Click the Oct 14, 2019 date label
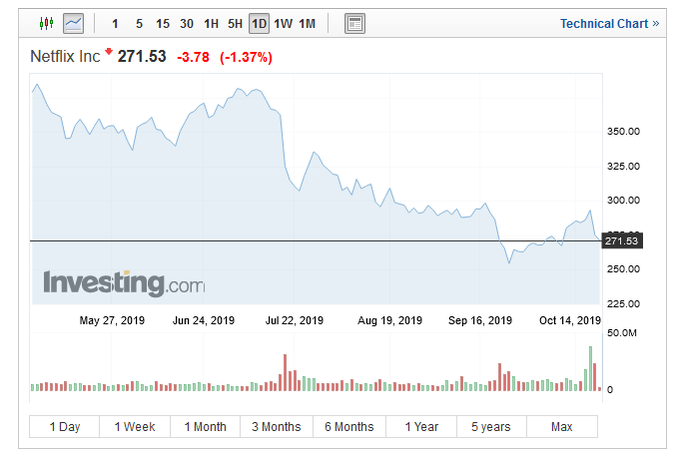This screenshot has height=456, width=680. 570,321
